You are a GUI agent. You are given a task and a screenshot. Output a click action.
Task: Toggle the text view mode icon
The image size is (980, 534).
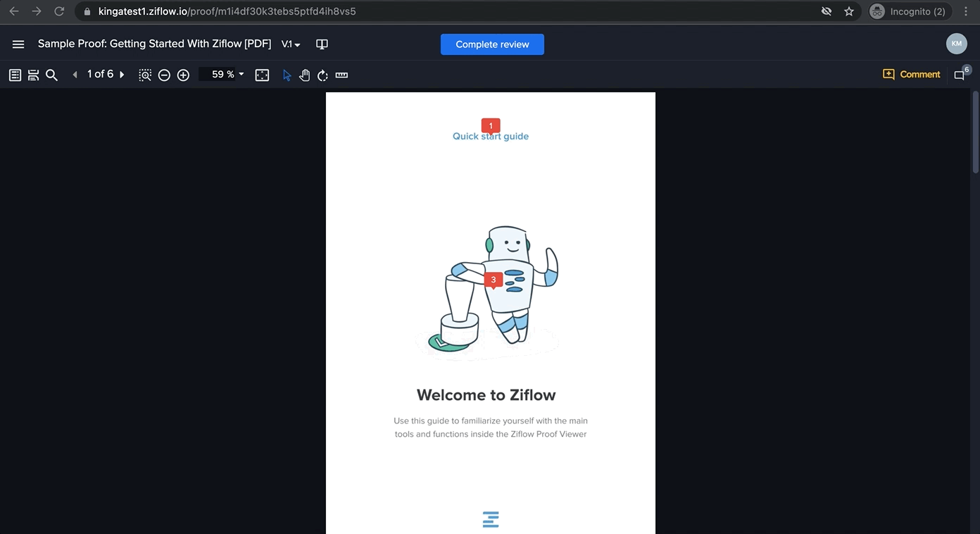tap(33, 75)
